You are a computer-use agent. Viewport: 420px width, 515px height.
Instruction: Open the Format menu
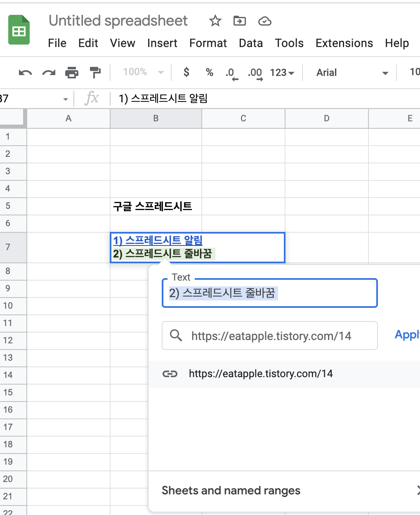pos(208,43)
